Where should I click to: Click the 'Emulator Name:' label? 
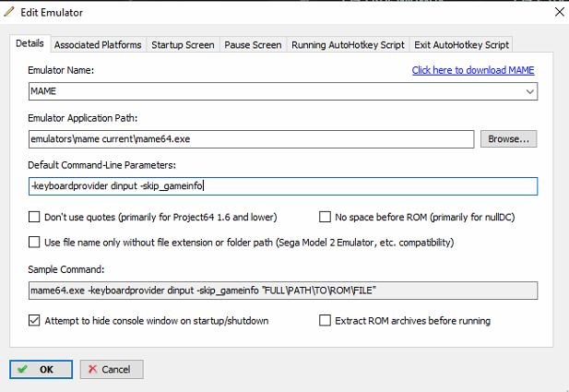pos(61,70)
